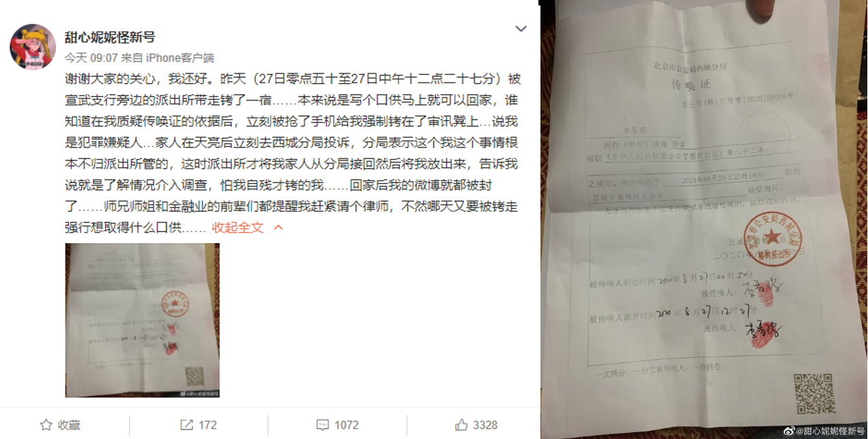Click the repost count 172
The image size is (868, 439).
point(207,425)
